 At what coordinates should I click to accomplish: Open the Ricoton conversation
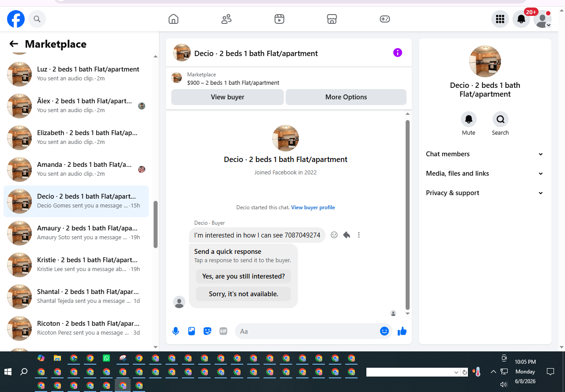coord(76,328)
